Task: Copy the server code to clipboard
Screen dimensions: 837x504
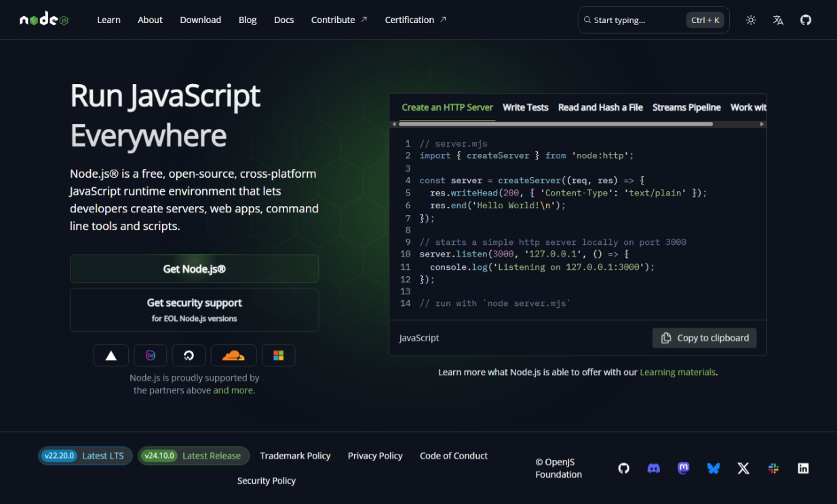Action: click(704, 338)
